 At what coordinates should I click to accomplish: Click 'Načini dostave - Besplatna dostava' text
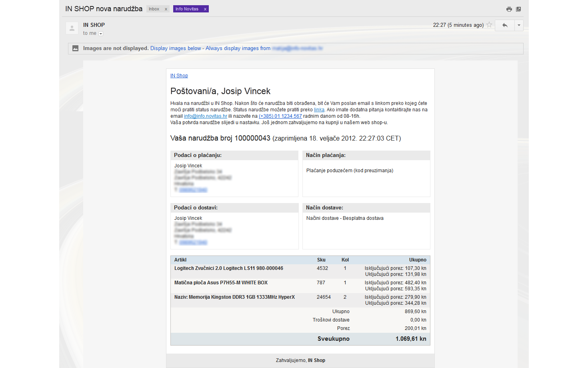(345, 218)
